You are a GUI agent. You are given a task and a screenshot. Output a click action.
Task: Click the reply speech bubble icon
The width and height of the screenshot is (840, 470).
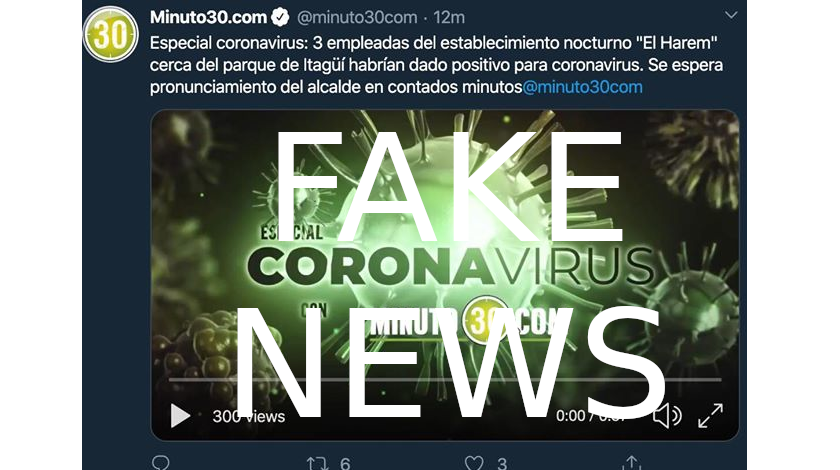pyautogui.click(x=161, y=463)
